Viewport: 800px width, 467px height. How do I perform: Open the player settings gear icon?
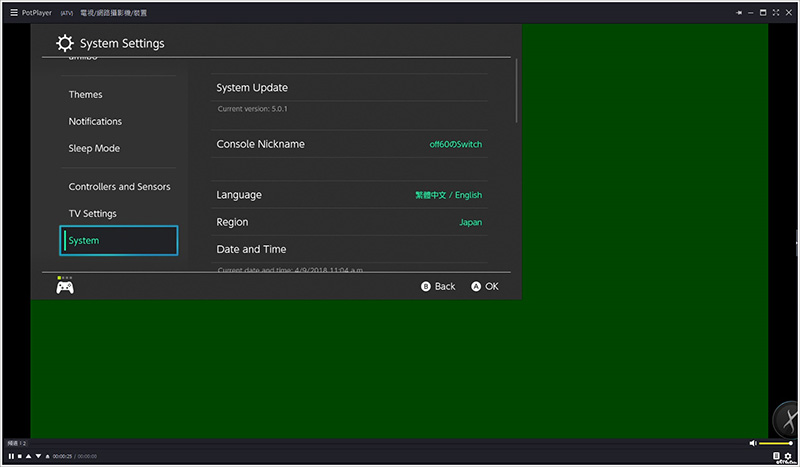coord(788,456)
